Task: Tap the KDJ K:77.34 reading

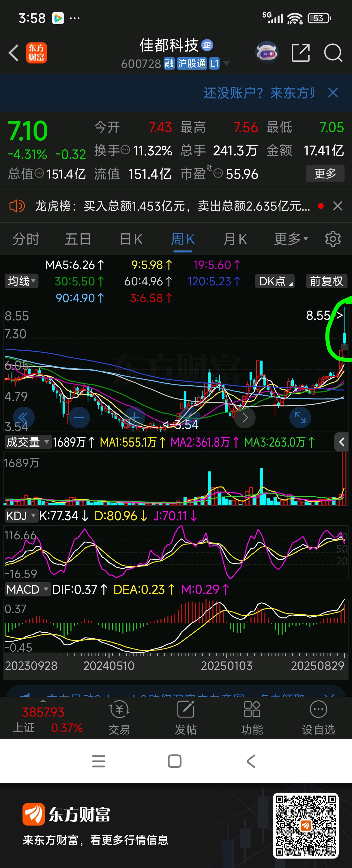Action: coord(63,516)
